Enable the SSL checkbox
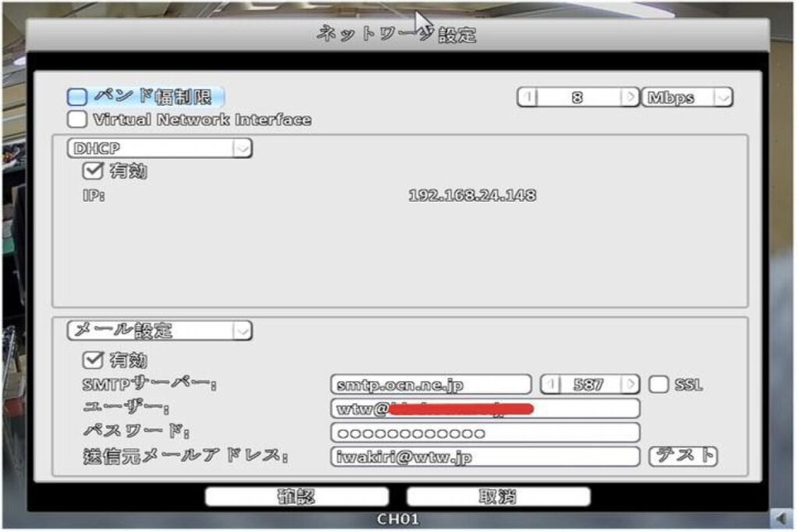Screen dimensions: 798x532 click(x=659, y=385)
